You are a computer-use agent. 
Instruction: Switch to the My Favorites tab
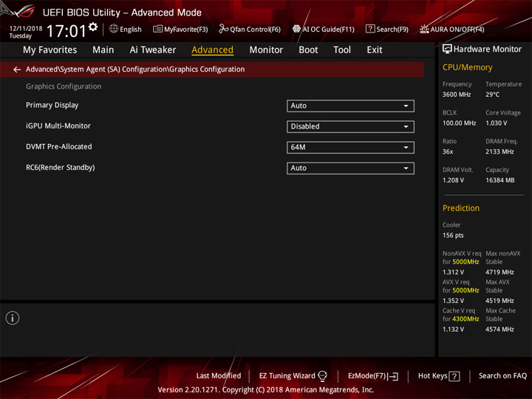50,50
